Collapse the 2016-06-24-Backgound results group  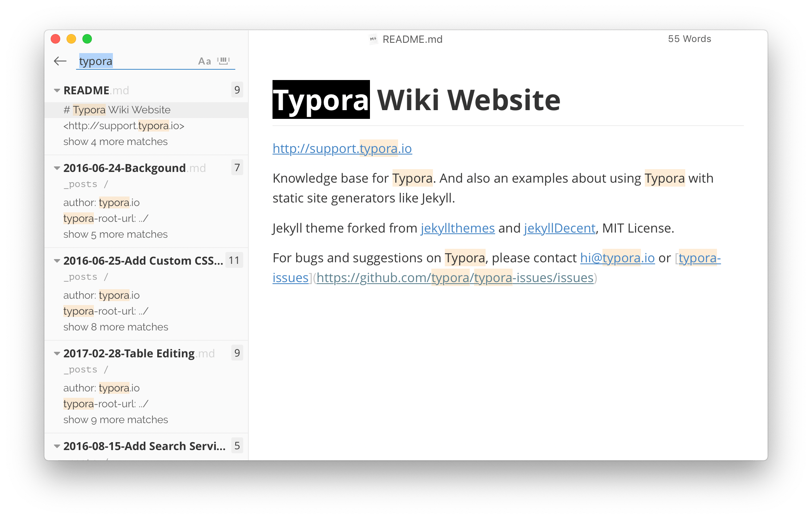tap(57, 168)
